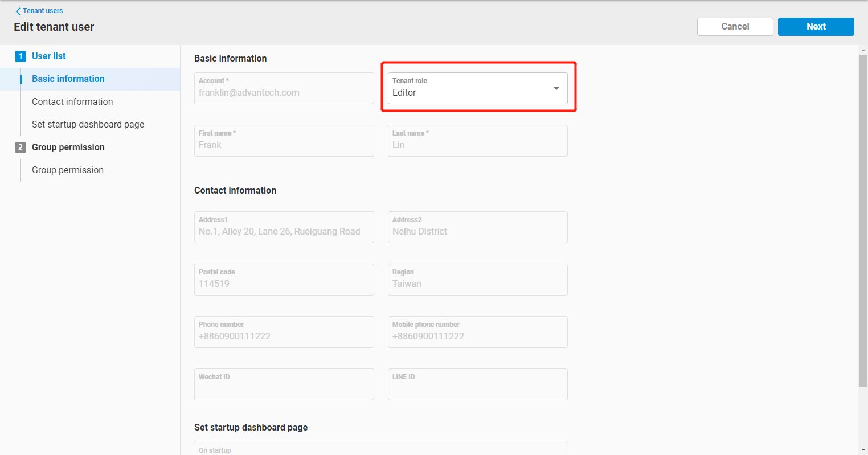The image size is (868, 455).
Task: Select Basic information in sidebar
Action: [x=68, y=79]
